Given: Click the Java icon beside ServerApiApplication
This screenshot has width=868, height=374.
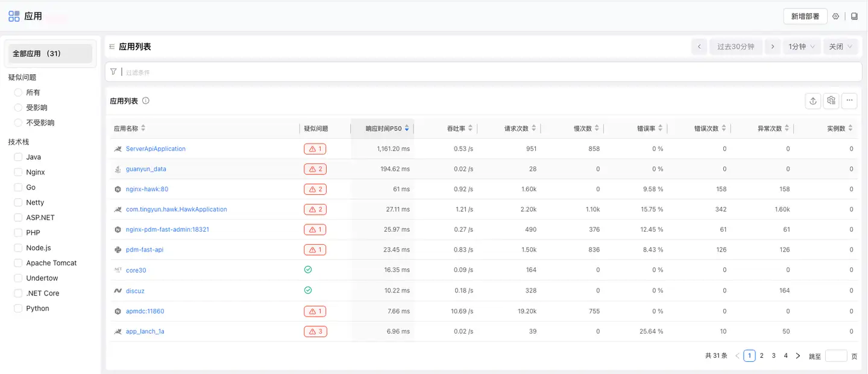Looking at the screenshot, I should click(118, 148).
